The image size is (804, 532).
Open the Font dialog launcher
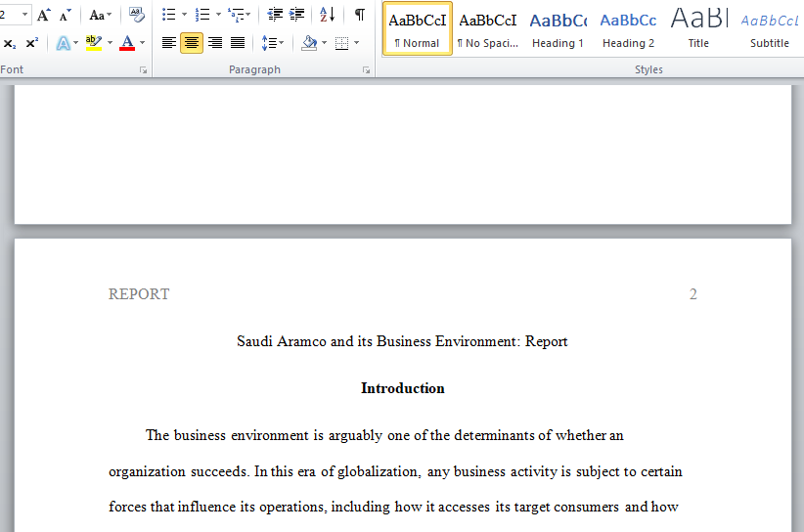pos(143,70)
